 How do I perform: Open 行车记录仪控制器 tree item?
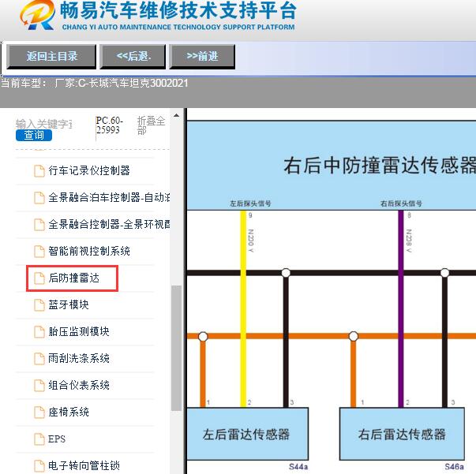pyautogui.click(x=89, y=170)
